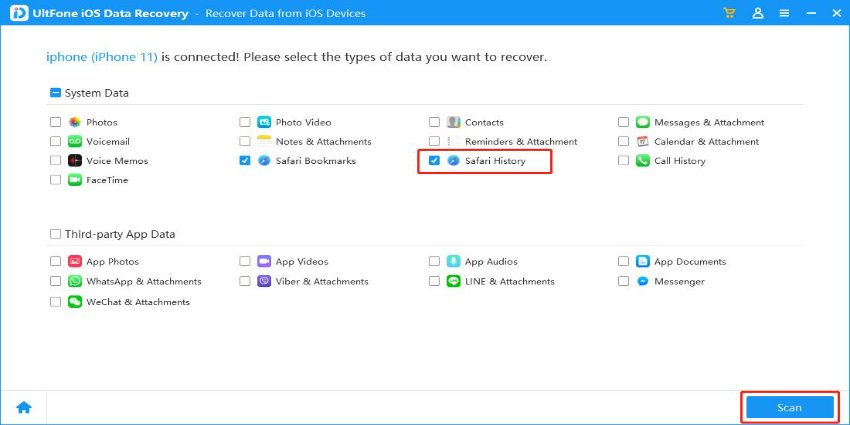Click the Viber app icon
This screenshot has height=425, width=850.
tap(264, 282)
